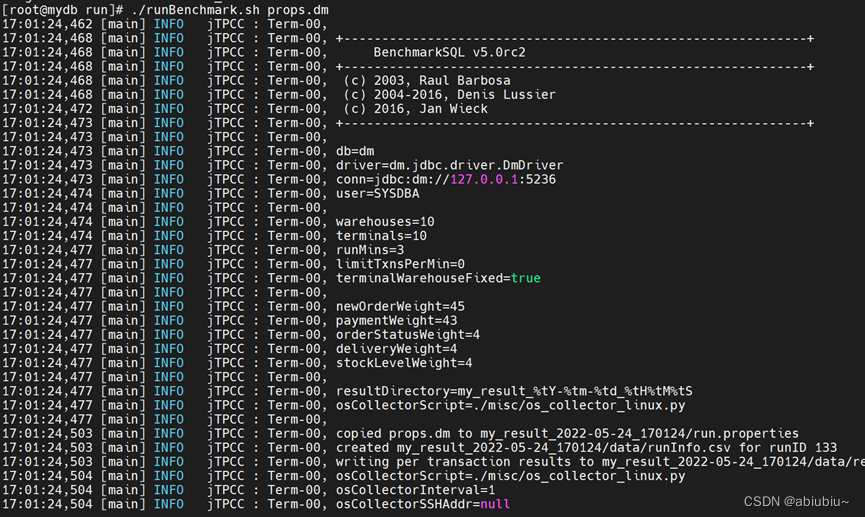Click the 'newOrderWeight=45' value
The width and height of the screenshot is (865, 517).
click(x=401, y=307)
